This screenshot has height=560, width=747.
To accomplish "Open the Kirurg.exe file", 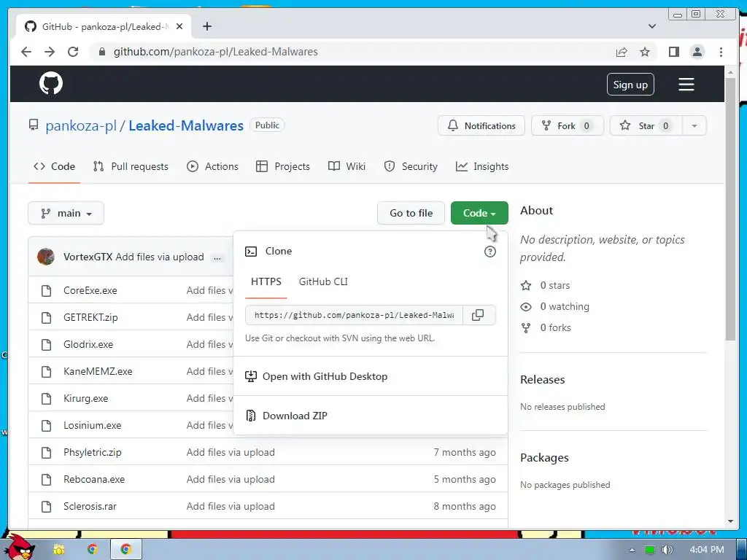I will tap(86, 398).
